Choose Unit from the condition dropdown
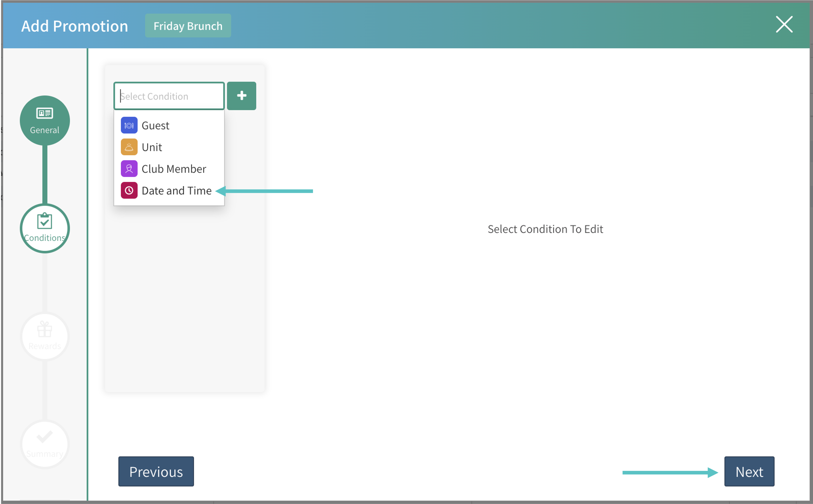The image size is (813, 504). 152,147
